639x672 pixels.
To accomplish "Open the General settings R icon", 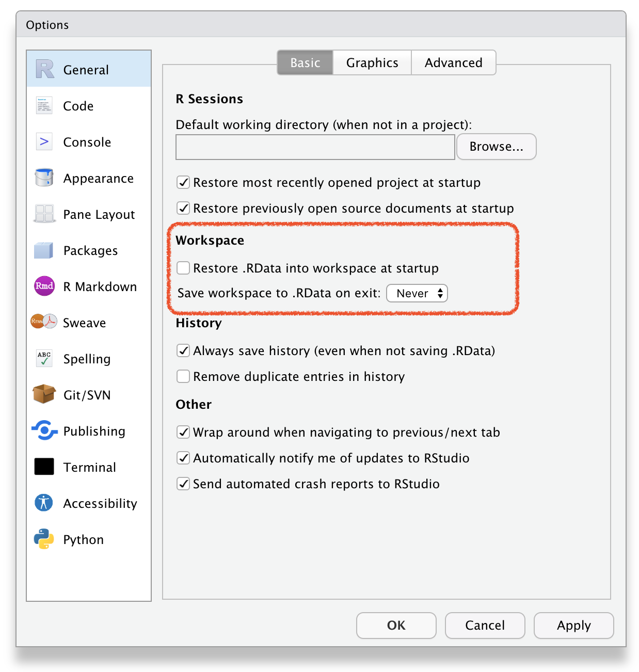I will 44,69.
